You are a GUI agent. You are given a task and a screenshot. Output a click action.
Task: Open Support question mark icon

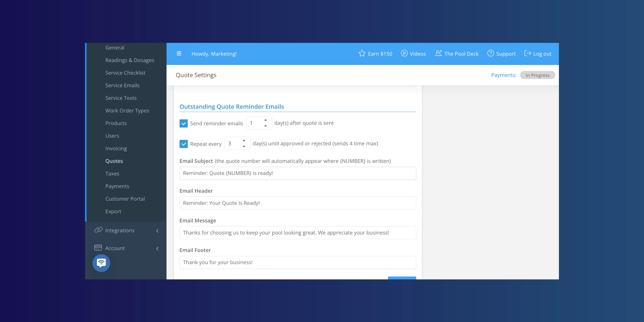[x=491, y=53]
